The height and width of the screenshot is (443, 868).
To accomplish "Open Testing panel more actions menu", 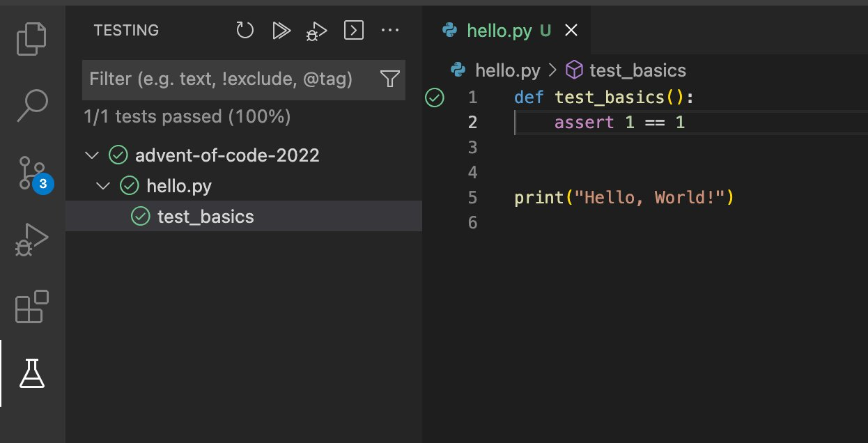I will click(389, 31).
